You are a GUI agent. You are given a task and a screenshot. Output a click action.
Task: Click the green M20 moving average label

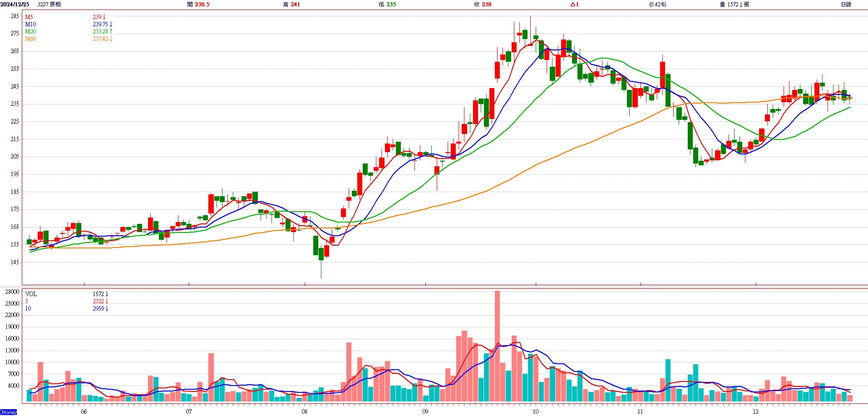[30, 31]
